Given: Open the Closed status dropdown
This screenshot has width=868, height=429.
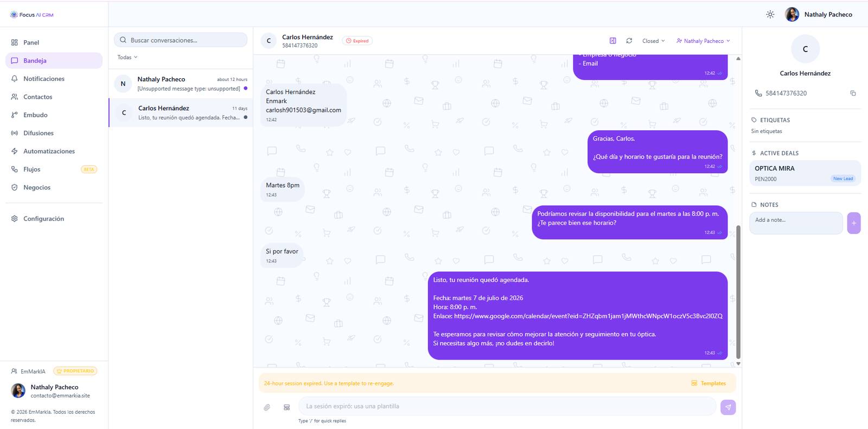Looking at the screenshot, I should pos(653,41).
